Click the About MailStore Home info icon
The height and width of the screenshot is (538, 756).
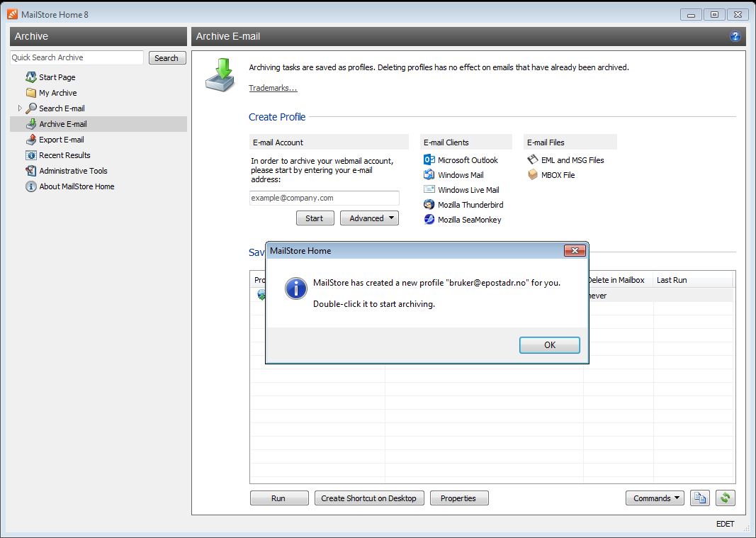tap(31, 186)
